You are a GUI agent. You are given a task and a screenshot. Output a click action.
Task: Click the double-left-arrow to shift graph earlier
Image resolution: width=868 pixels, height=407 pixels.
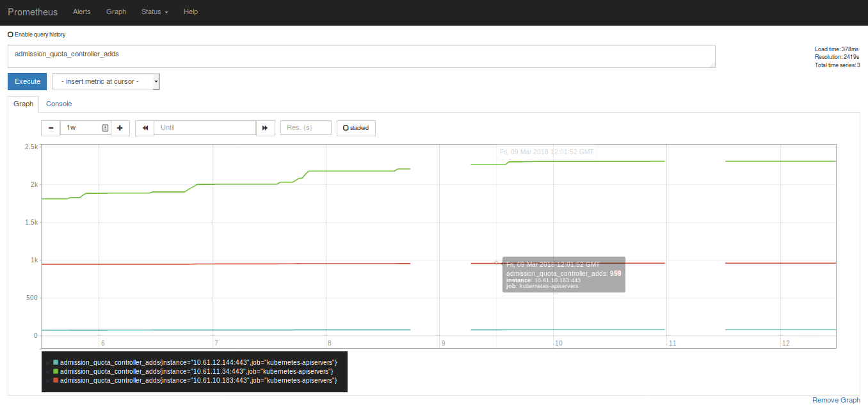coord(144,128)
